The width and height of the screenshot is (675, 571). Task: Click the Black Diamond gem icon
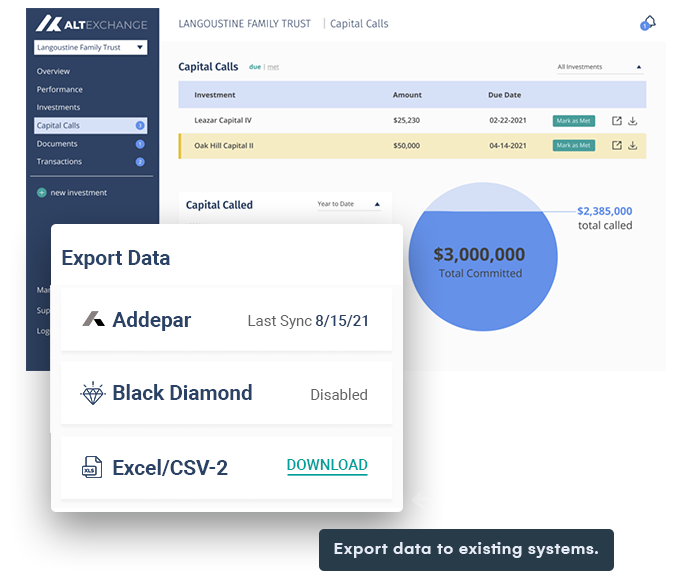[93, 393]
